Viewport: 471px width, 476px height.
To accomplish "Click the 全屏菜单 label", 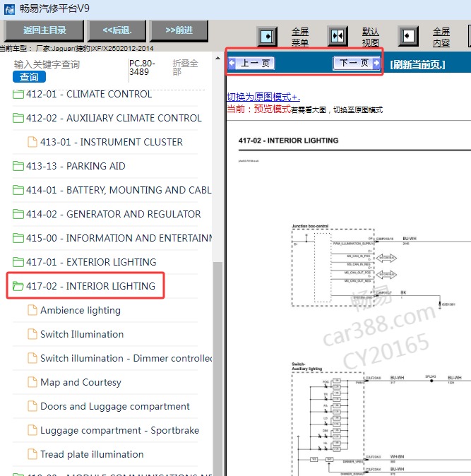I will pyautogui.click(x=300, y=37).
